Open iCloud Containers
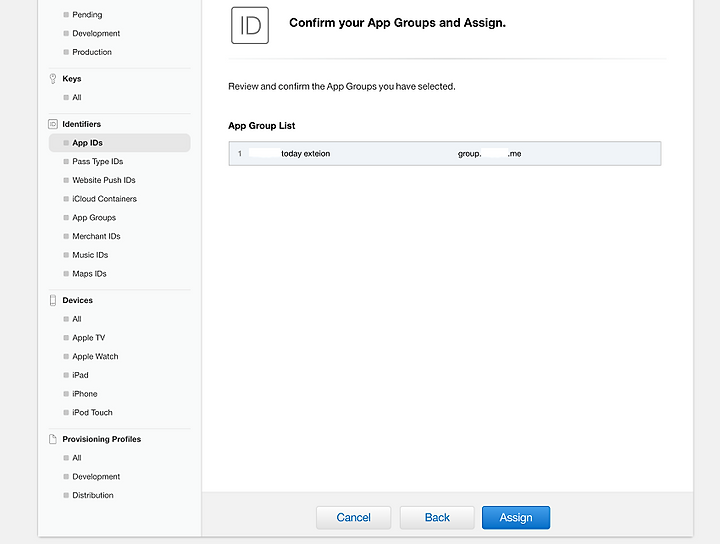Screen dimensions: 720x544 [x=104, y=199]
